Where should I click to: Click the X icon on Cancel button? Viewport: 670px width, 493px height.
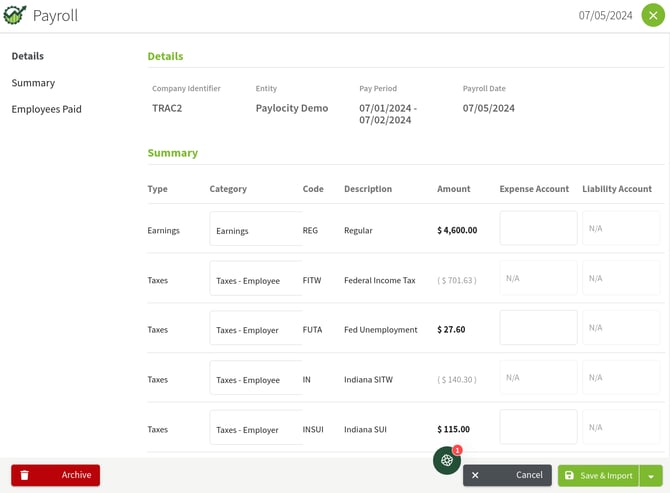tap(475, 476)
